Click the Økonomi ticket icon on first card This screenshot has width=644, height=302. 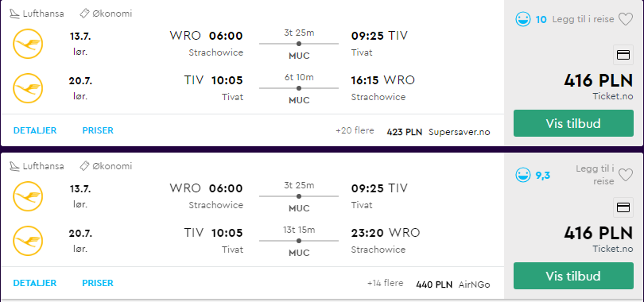pyautogui.click(x=84, y=14)
